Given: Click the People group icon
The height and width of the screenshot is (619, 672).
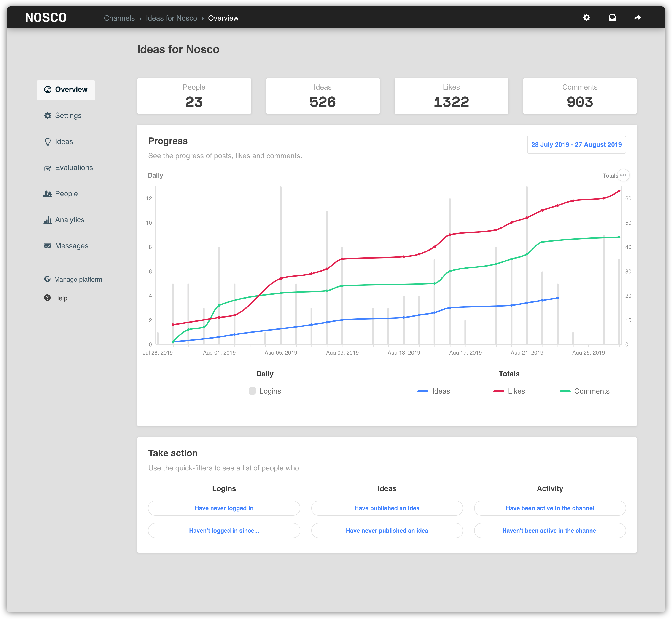Looking at the screenshot, I should [x=48, y=194].
